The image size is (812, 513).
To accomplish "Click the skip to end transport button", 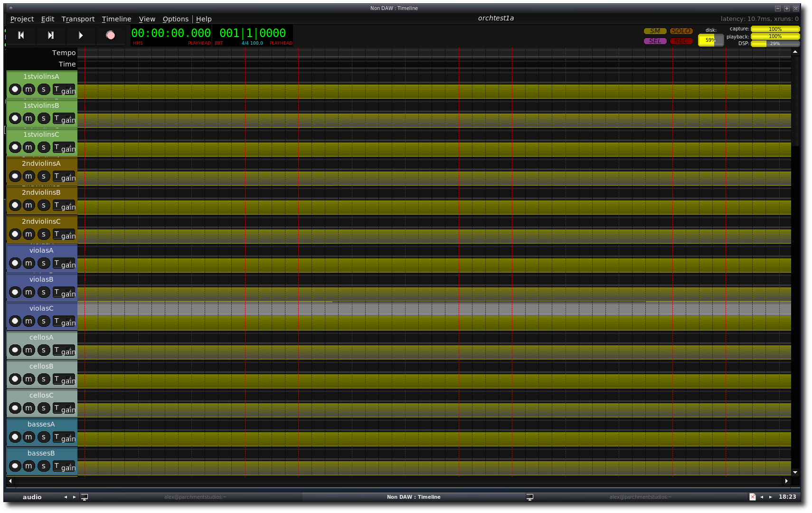I will tap(51, 35).
